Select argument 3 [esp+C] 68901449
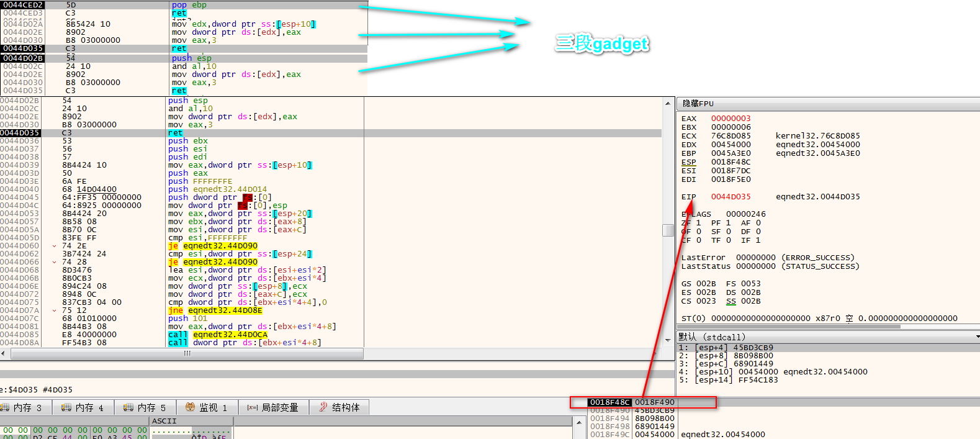Screen dimensions: 980x439 click(x=828, y=364)
